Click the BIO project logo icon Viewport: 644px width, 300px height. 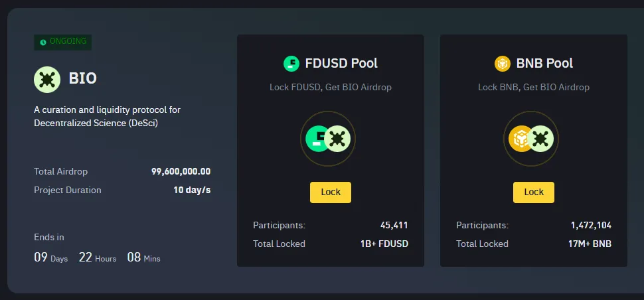[47, 79]
